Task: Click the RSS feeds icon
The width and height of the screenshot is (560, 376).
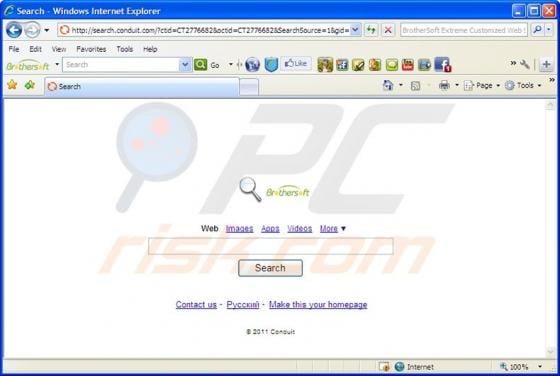Action: [415, 86]
